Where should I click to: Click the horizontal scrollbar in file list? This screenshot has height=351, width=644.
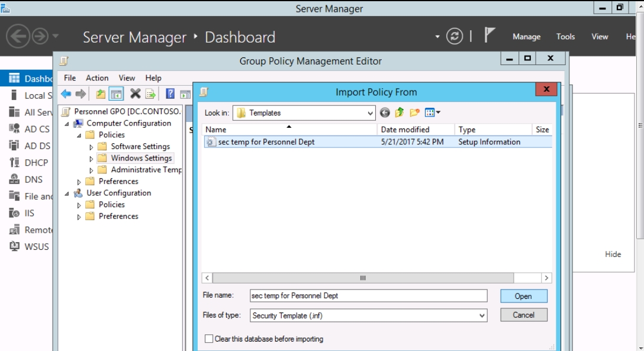click(363, 278)
